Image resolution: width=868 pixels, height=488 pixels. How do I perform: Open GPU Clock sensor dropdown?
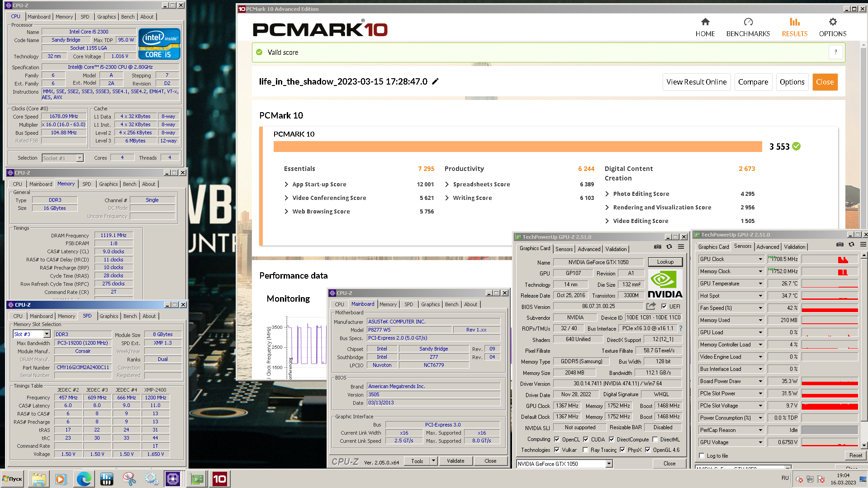760,259
